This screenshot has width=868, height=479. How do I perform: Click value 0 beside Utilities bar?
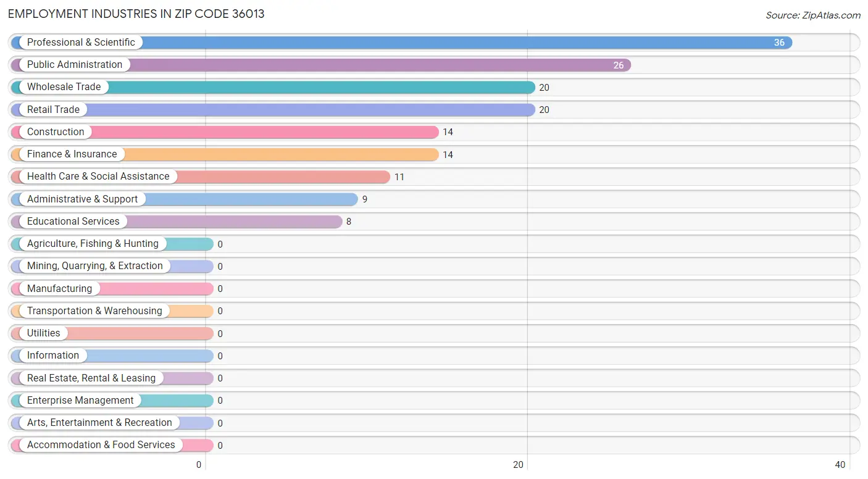pyautogui.click(x=220, y=334)
